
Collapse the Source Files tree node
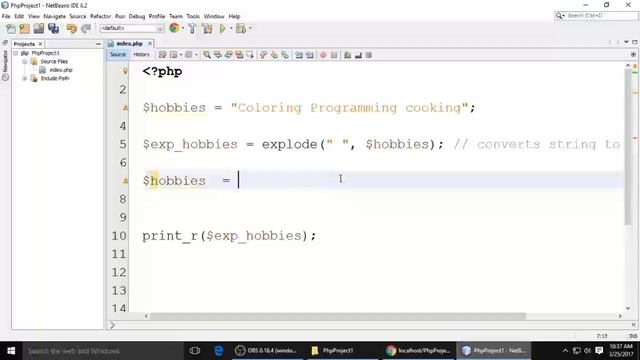tap(24, 62)
